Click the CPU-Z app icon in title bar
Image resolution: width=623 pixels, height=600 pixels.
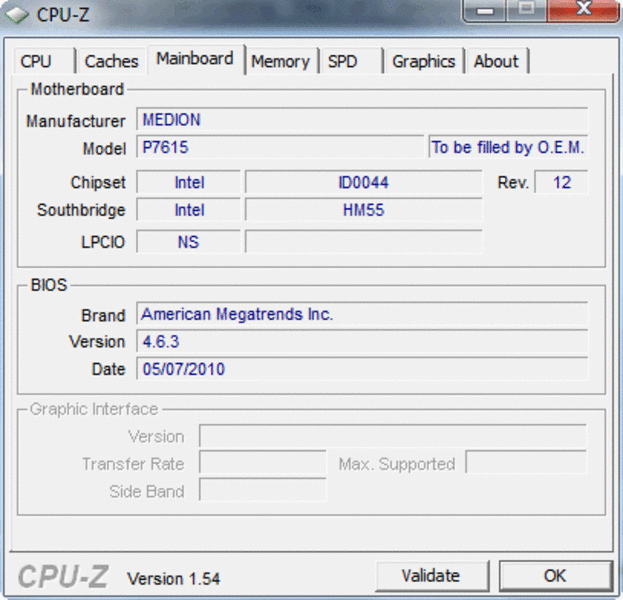[x=17, y=15]
